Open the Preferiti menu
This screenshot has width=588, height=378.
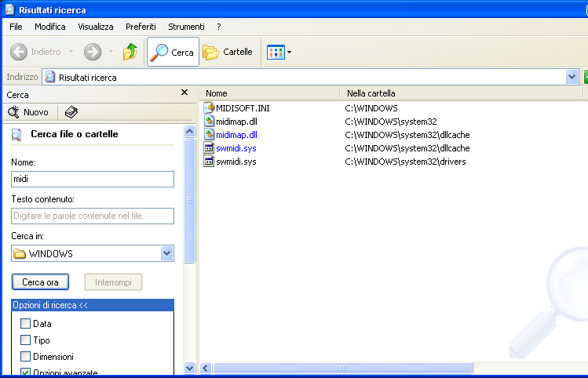(141, 27)
